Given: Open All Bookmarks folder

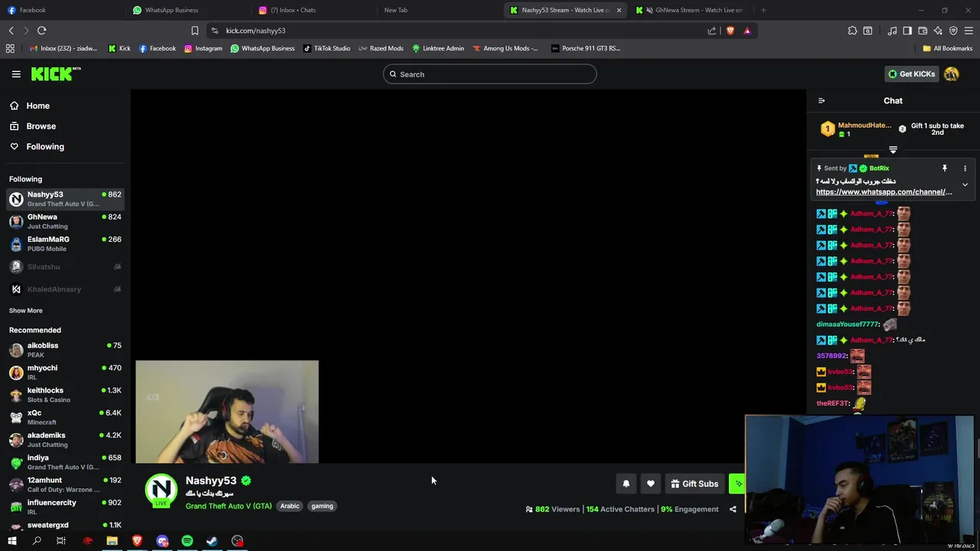Looking at the screenshot, I should tap(948, 48).
